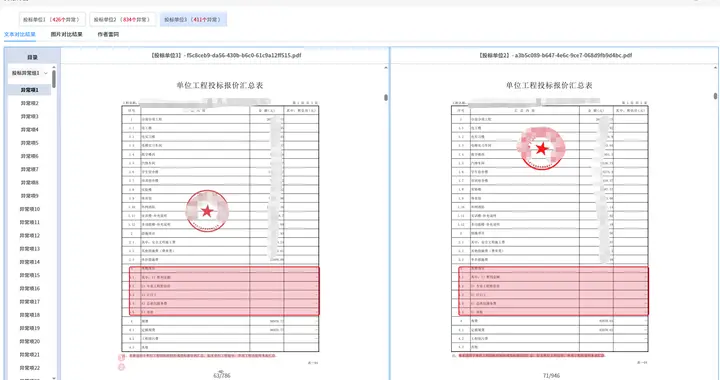Go to 异常项16

[29, 289]
